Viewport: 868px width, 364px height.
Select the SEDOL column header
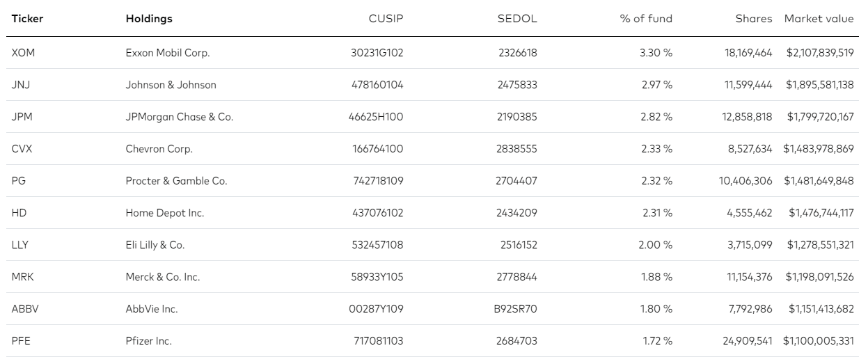pyautogui.click(x=517, y=19)
